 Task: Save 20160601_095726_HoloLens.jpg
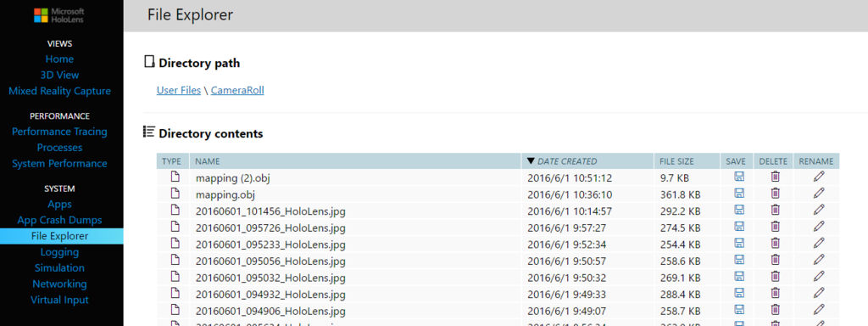738,227
